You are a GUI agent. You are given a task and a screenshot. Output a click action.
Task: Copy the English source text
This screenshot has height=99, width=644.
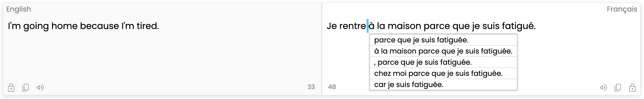coord(25,87)
